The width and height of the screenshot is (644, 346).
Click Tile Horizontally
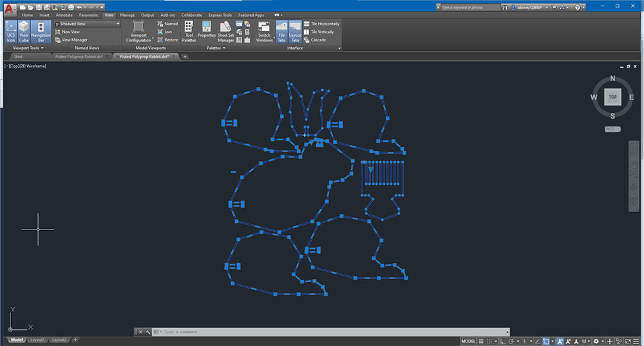click(x=325, y=24)
